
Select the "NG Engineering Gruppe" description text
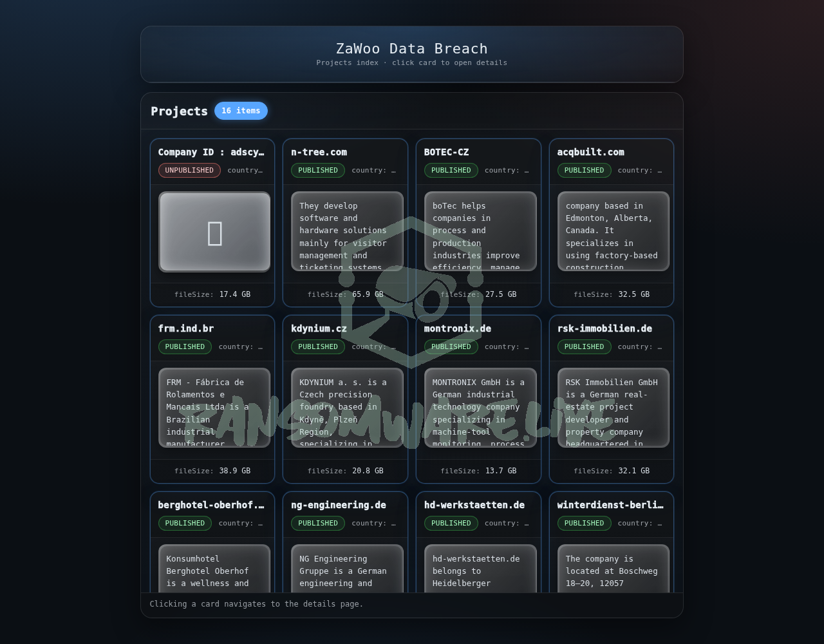(x=348, y=569)
